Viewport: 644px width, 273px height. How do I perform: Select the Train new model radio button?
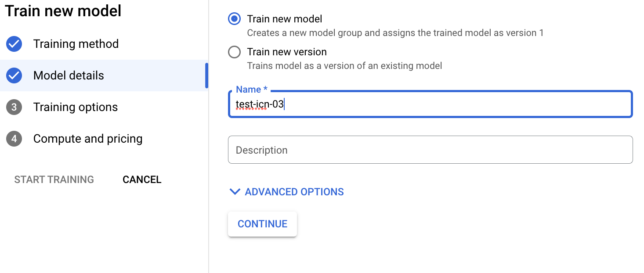point(234,19)
